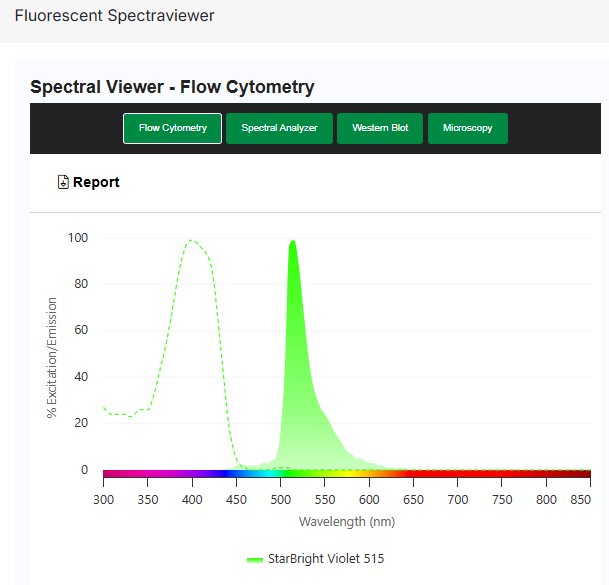Click the Report text link
The height and width of the screenshot is (585, 609).
pyautogui.click(x=96, y=182)
